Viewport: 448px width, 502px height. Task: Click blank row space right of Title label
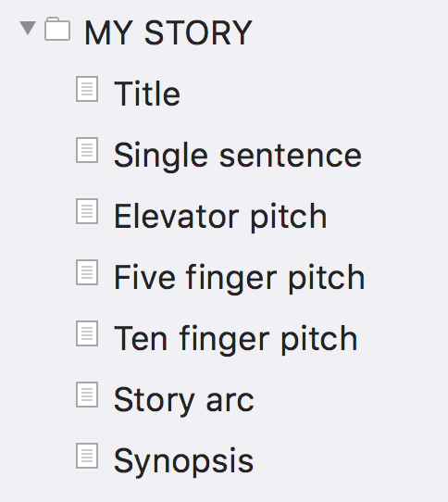314,94
